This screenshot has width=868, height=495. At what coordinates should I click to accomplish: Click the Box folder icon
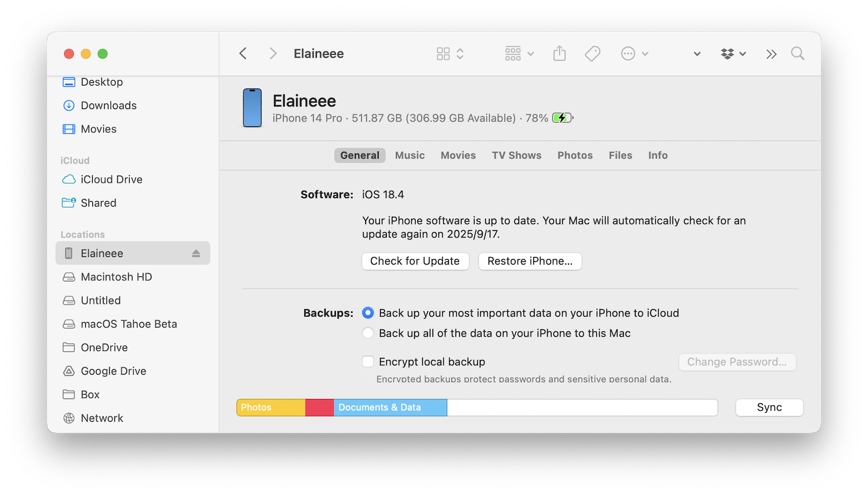click(69, 395)
